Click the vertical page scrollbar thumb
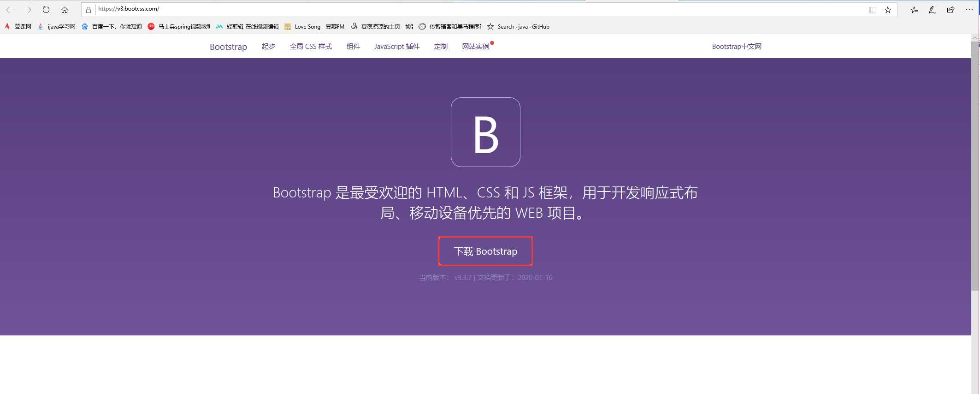 click(975, 166)
